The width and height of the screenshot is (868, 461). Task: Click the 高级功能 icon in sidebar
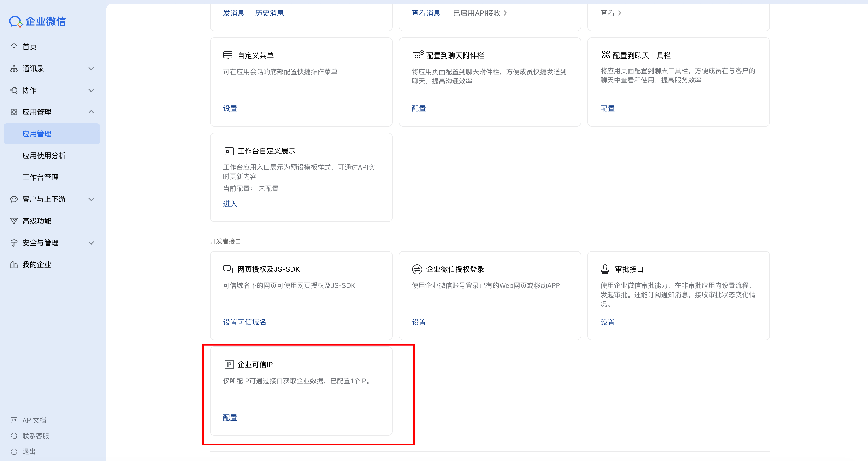[x=14, y=221]
